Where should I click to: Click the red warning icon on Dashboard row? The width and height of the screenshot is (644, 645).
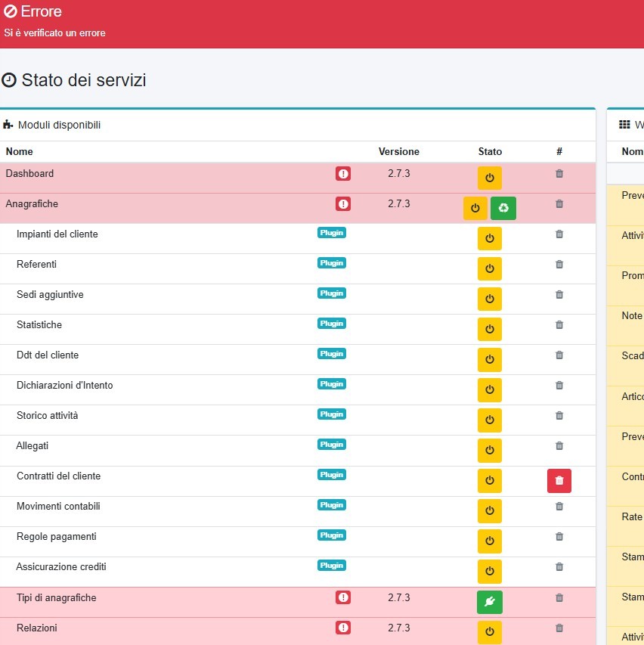[x=343, y=174]
